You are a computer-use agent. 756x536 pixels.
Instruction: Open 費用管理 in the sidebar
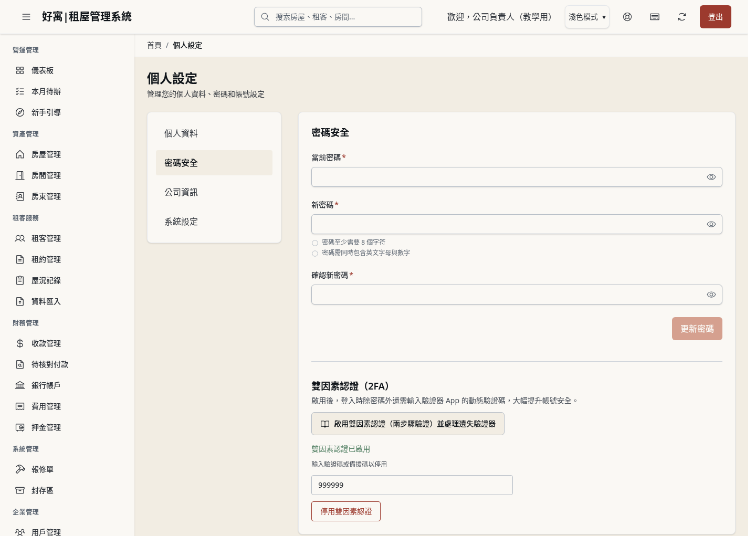(67, 406)
